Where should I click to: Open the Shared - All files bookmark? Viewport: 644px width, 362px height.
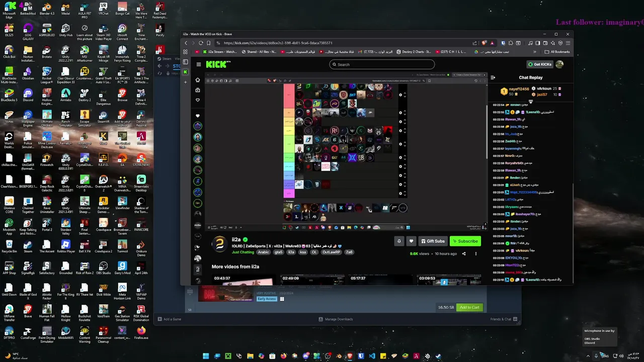259,51
